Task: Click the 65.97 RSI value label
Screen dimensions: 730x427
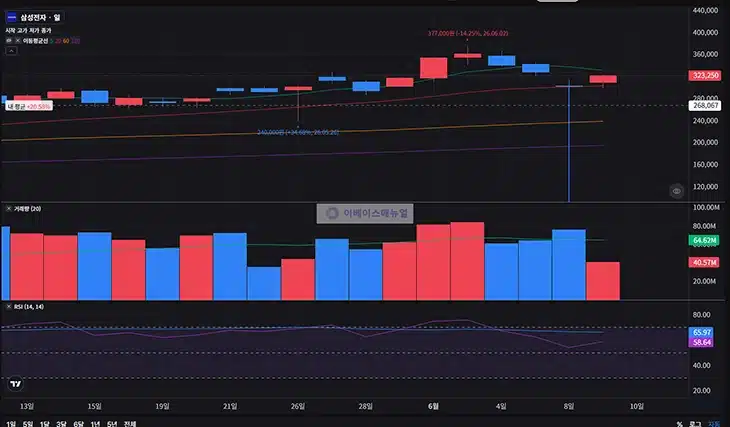Action: tap(701, 332)
